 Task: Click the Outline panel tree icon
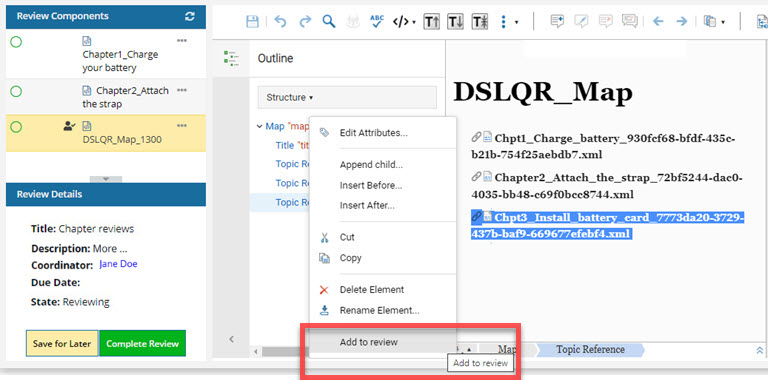231,58
